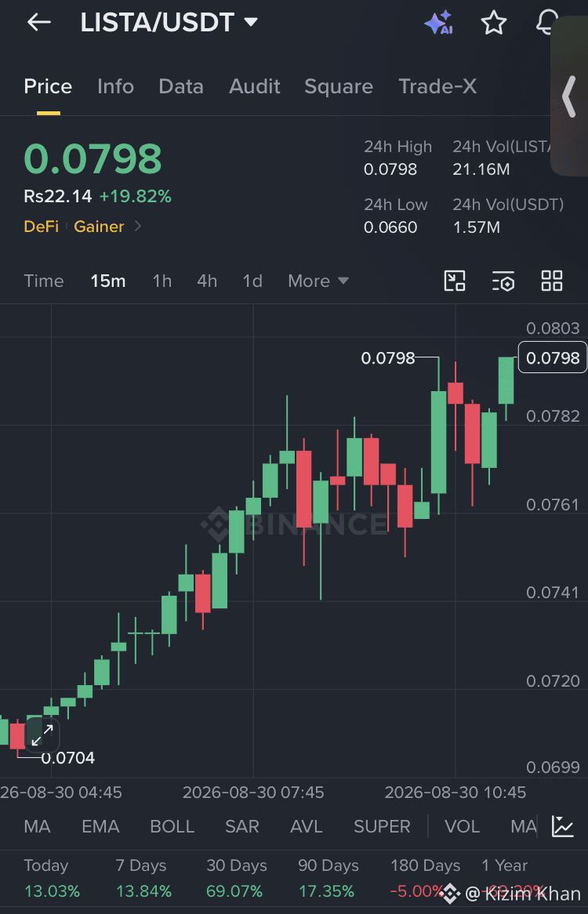
Task: Select the 15m timeframe
Action: coord(108,281)
